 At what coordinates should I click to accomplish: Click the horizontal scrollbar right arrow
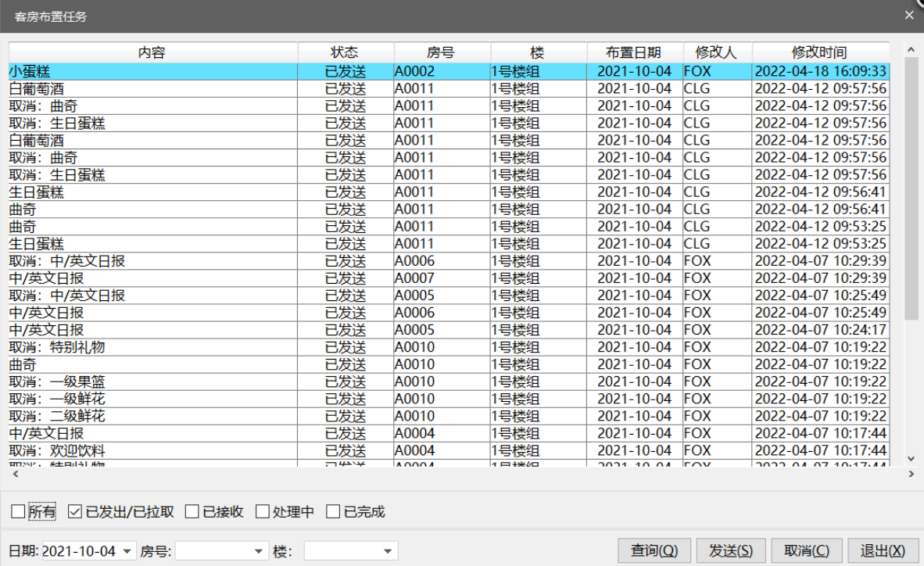(x=911, y=474)
